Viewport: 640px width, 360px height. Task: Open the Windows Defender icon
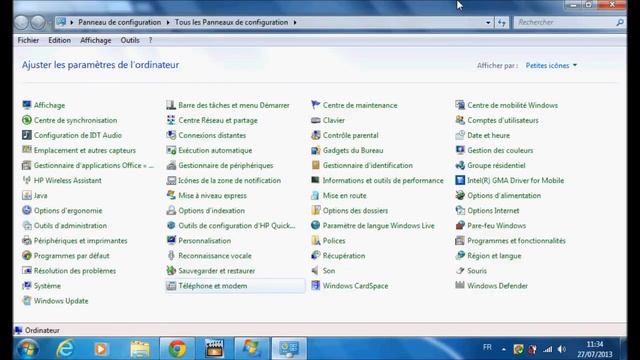tap(460, 286)
